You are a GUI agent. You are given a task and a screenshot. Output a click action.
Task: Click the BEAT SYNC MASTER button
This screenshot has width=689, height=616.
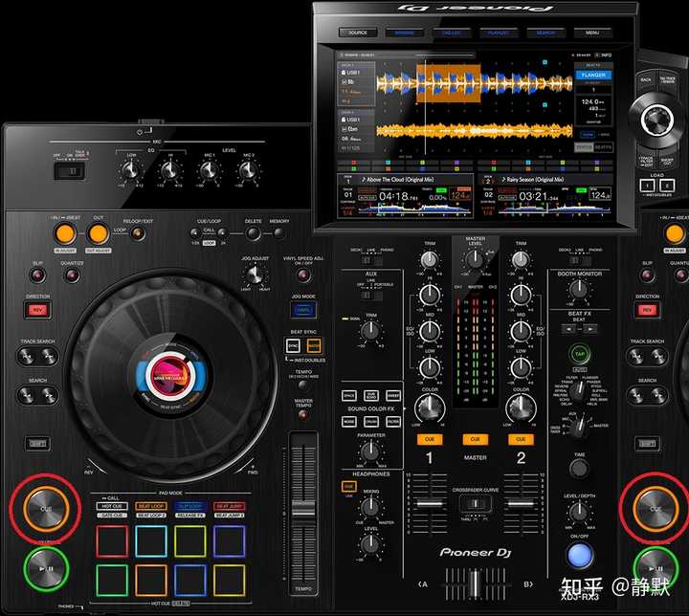[314, 346]
